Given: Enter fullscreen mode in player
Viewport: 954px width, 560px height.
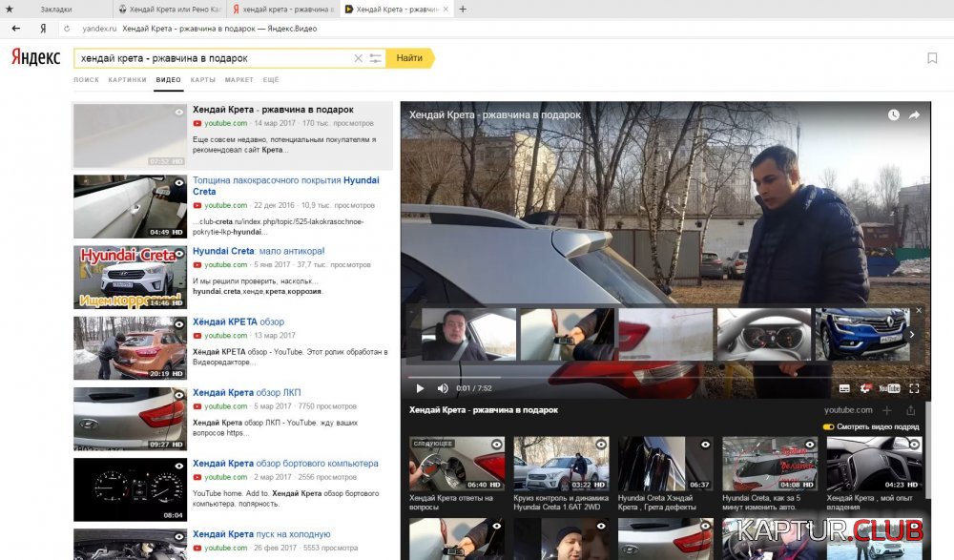Looking at the screenshot, I should pyautogui.click(x=914, y=388).
